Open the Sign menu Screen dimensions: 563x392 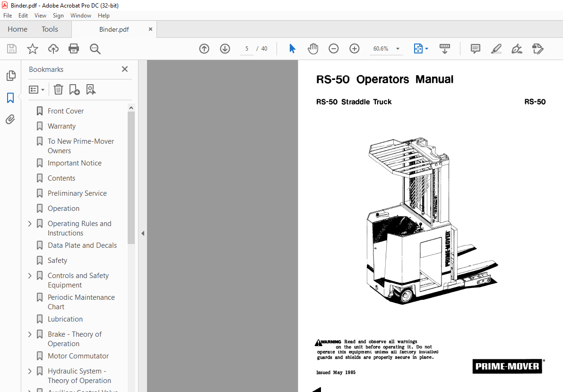tap(58, 16)
